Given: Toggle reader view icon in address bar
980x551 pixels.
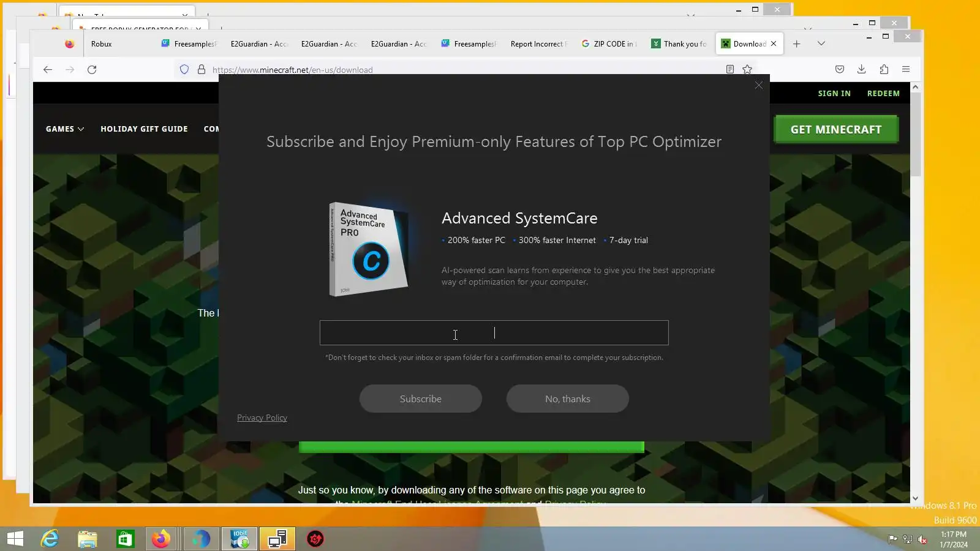Looking at the screenshot, I should 729,69.
